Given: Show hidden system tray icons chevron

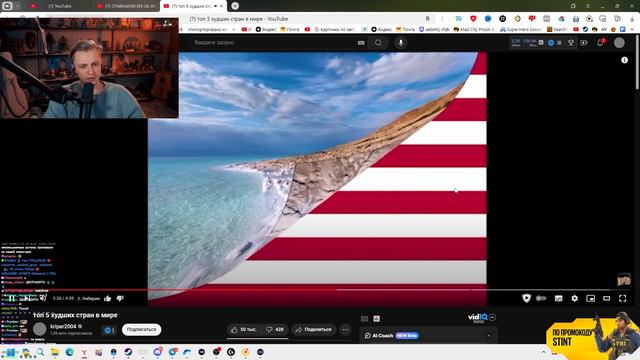Looking at the screenshot, I should click(x=543, y=352).
